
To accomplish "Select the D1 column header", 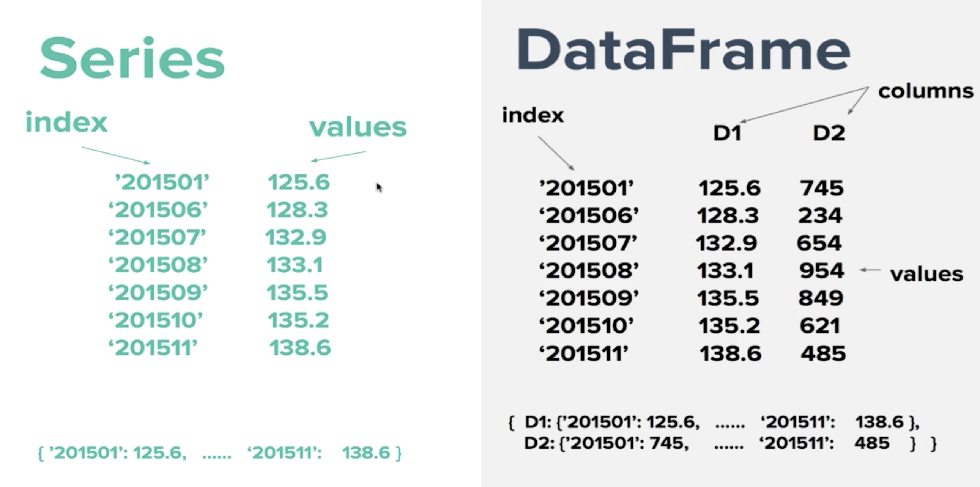I will [727, 133].
